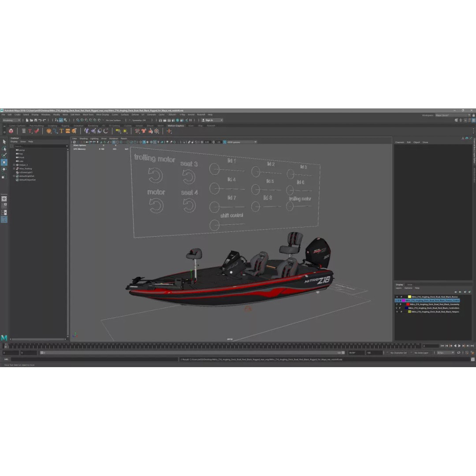The height and width of the screenshot is (476, 476).
Task: Click the play forwards button
Action: 459,346
